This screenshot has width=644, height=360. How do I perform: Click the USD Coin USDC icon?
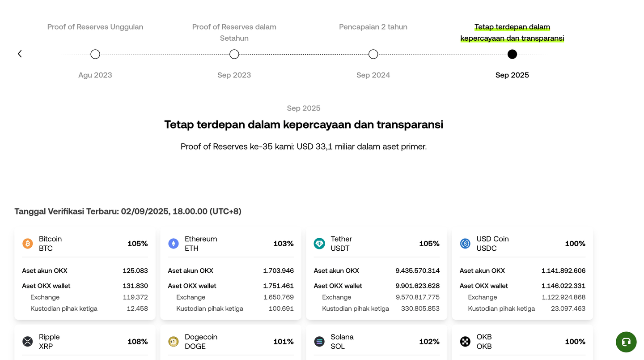click(465, 244)
